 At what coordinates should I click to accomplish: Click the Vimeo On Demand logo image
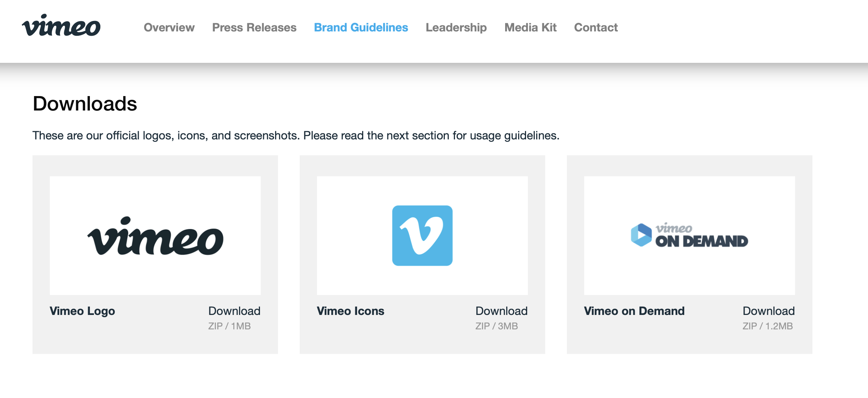(689, 235)
